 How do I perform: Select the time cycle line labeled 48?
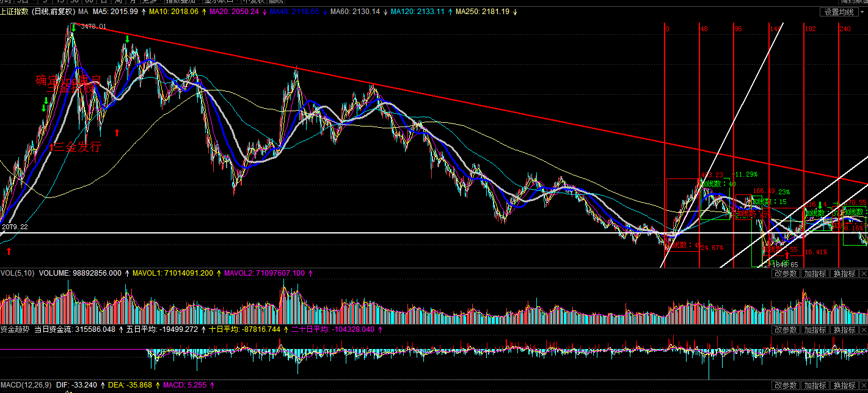click(700, 122)
